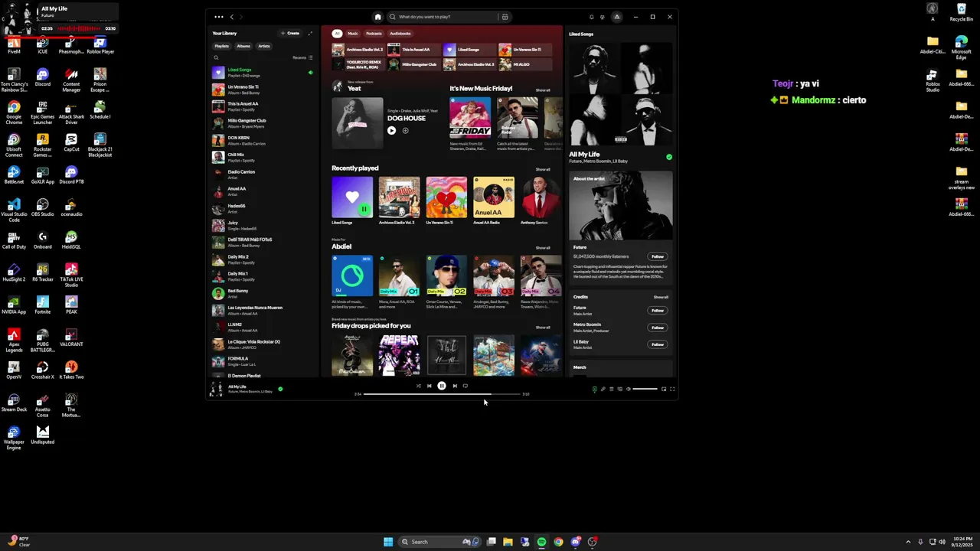Select the All filter chip

(337, 34)
